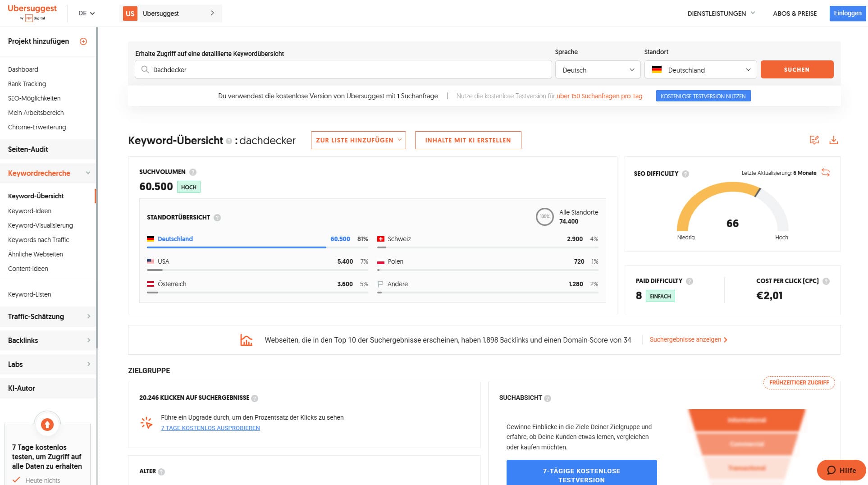
Task: Click the Alter help icon
Action: [161, 472]
